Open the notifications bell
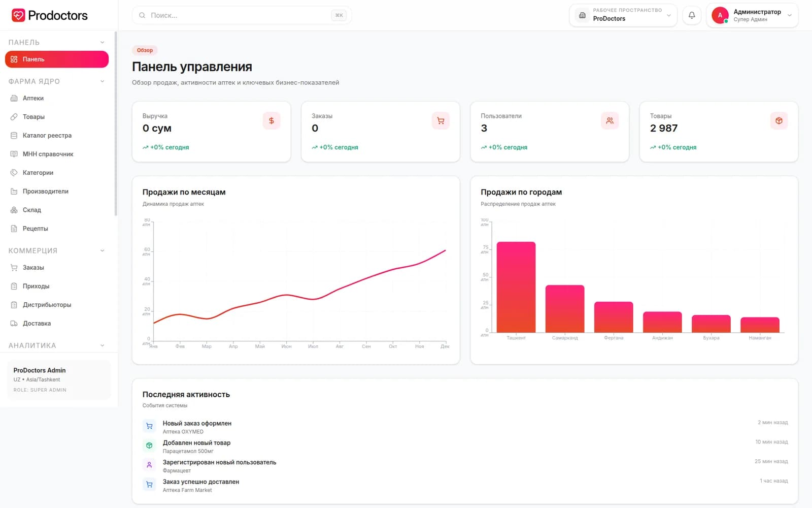The width and height of the screenshot is (812, 508). [x=692, y=15]
